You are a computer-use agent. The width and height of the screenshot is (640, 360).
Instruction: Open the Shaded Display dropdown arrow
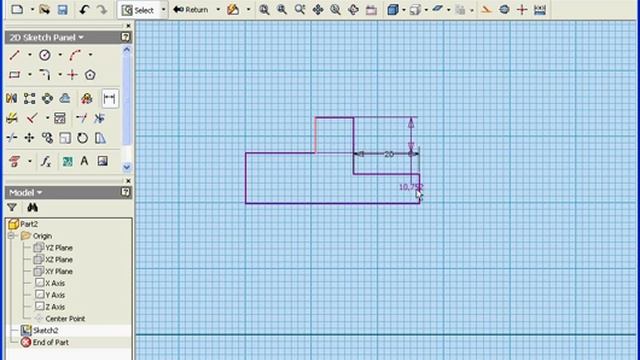(x=404, y=10)
